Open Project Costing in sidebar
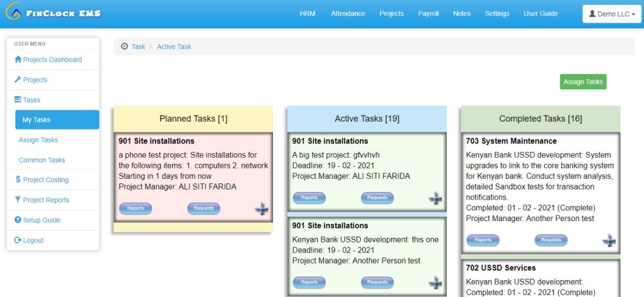644x297 pixels. 53,180
